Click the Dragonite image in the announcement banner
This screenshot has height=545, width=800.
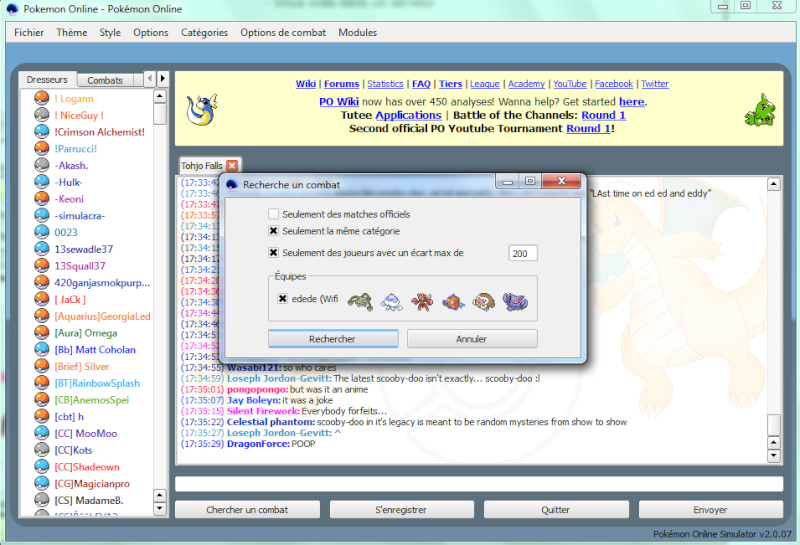pos(202,109)
